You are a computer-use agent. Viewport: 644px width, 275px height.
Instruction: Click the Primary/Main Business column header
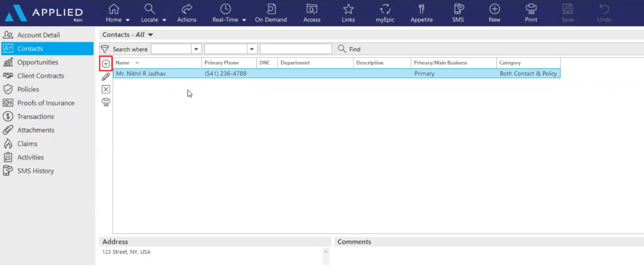click(x=454, y=63)
